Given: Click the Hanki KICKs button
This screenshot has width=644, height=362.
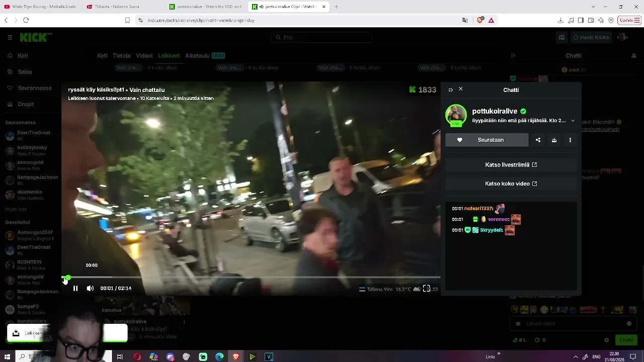Looking at the screenshot, I should click(x=591, y=37).
